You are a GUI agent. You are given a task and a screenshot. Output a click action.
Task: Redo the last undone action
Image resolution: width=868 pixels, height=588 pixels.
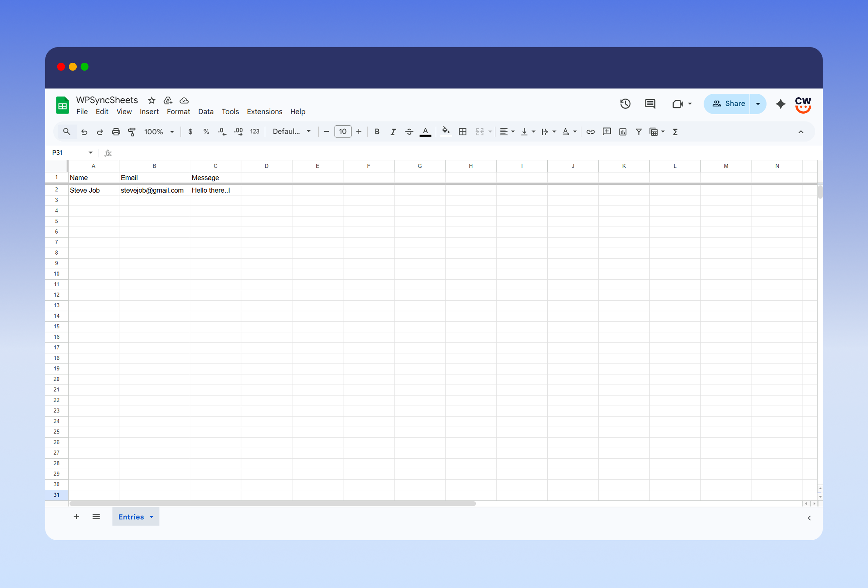tap(100, 132)
